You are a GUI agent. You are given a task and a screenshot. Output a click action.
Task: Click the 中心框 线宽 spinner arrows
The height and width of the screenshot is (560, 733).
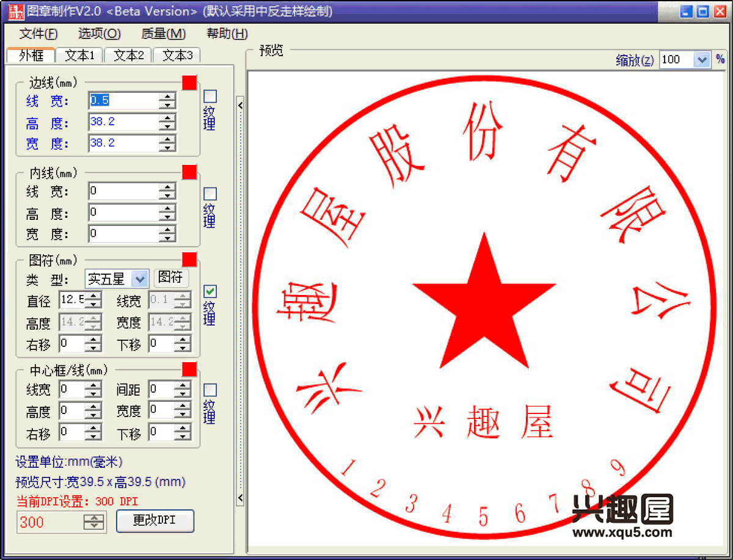93,389
